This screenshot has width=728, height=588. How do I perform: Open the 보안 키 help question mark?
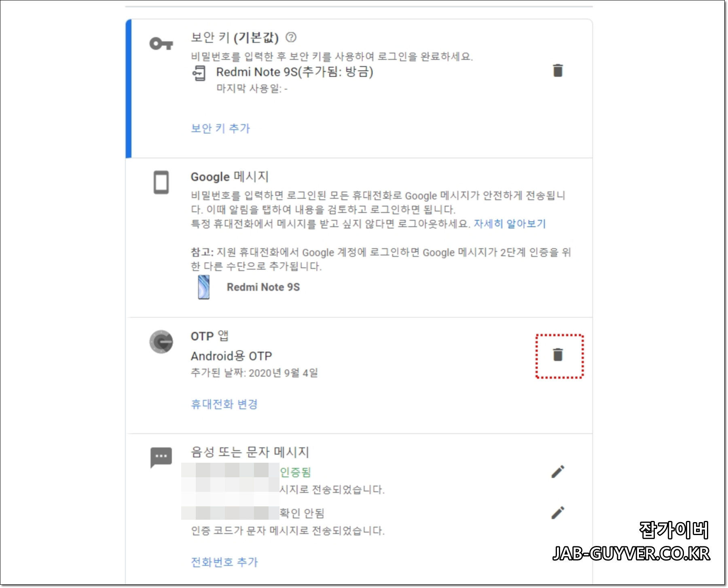[291, 38]
